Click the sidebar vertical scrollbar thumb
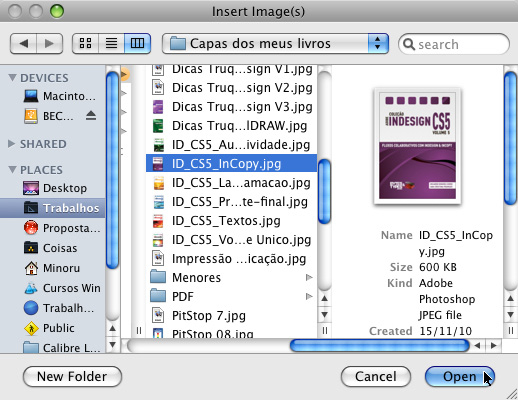 [x=113, y=170]
